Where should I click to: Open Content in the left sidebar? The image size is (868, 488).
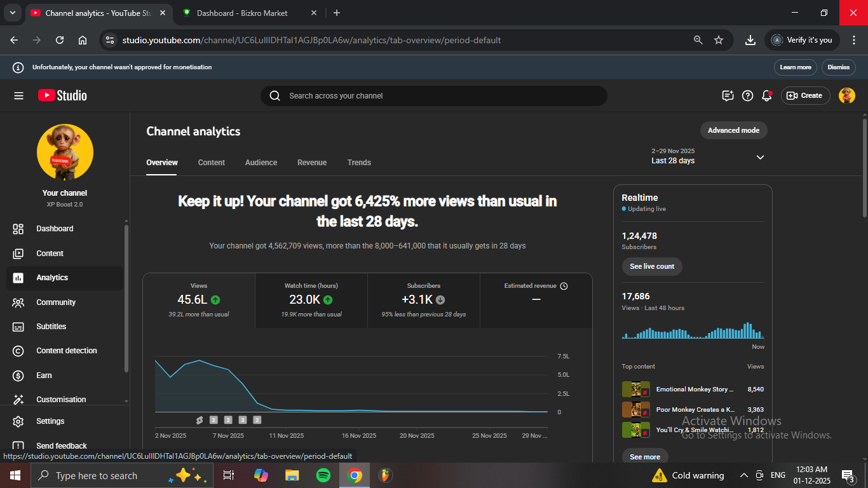click(50, 254)
